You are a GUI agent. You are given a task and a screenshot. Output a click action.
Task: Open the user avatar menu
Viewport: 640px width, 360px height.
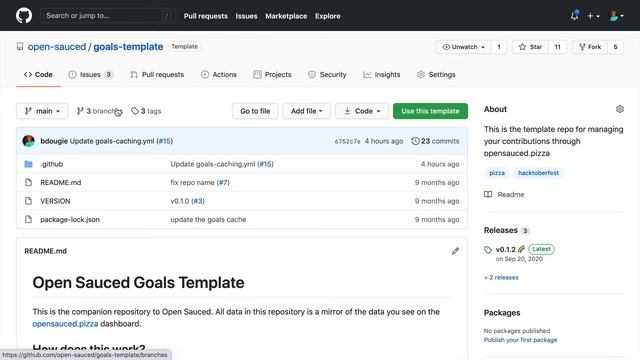click(x=616, y=16)
